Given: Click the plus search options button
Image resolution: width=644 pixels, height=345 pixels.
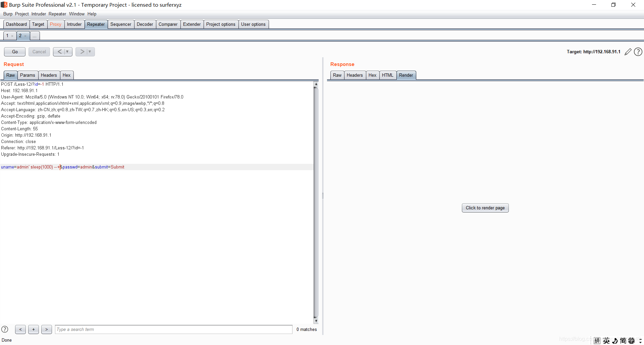Looking at the screenshot, I should click(x=34, y=330).
